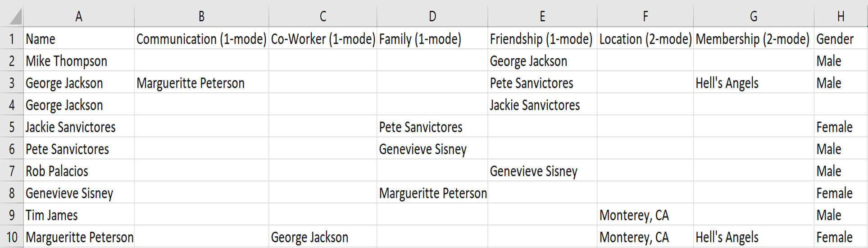This screenshot has height=248, width=868.
Task: Select row 1 header
Action: click(12, 39)
